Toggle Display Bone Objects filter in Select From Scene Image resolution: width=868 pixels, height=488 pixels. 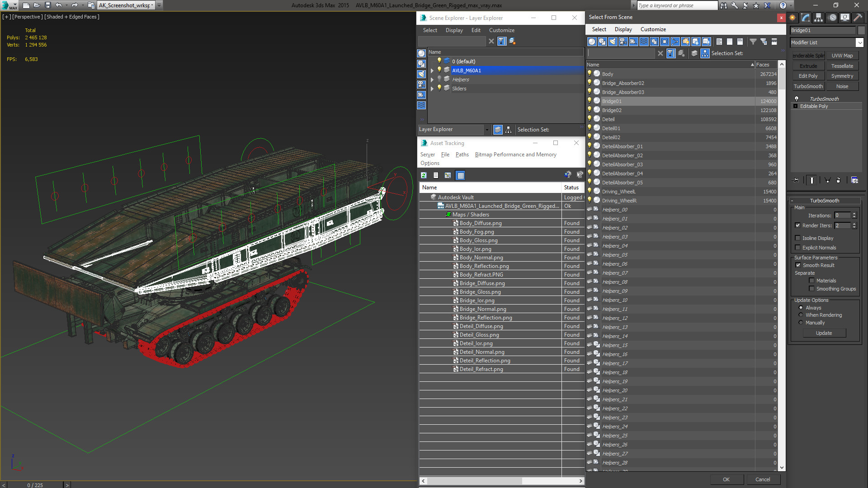[675, 42]
